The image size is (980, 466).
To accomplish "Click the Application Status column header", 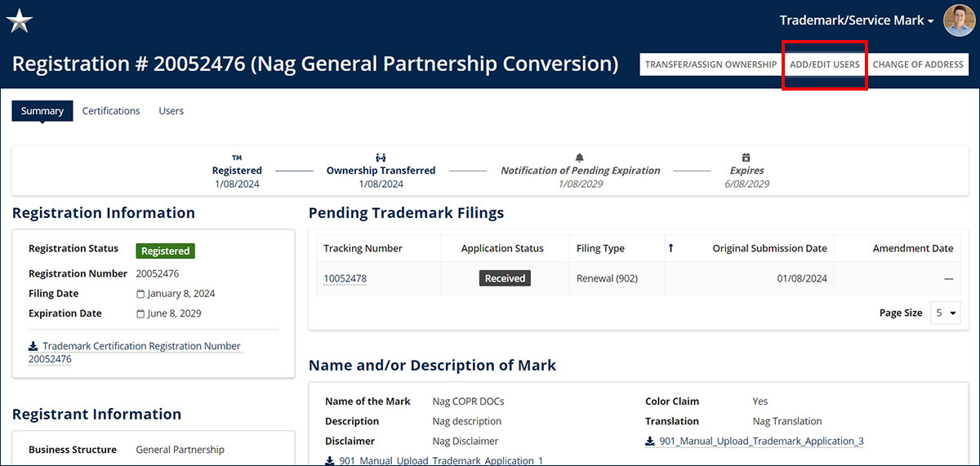I will pyautogui.click(x=502, y=248).
